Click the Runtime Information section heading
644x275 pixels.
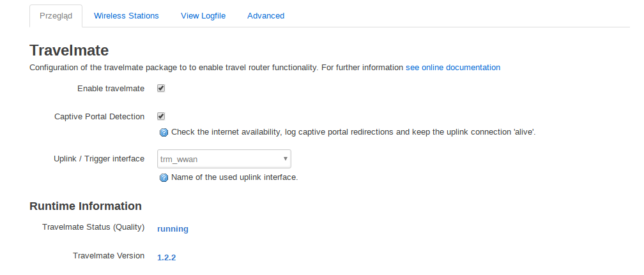tap(86, 206)
